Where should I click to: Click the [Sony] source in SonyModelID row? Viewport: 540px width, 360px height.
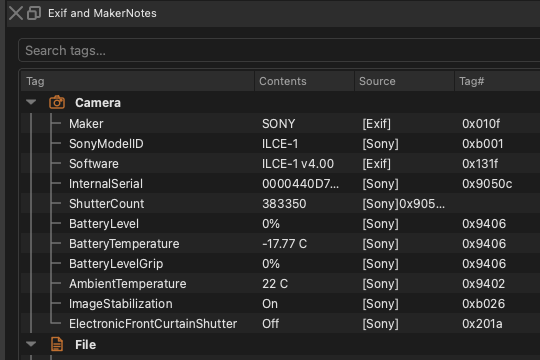tap(380, 144)
